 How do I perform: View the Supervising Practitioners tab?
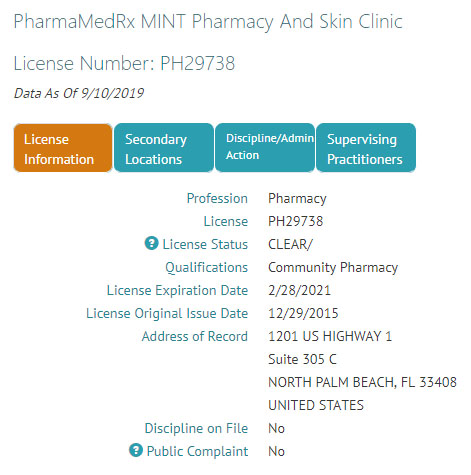coord(366,148)
